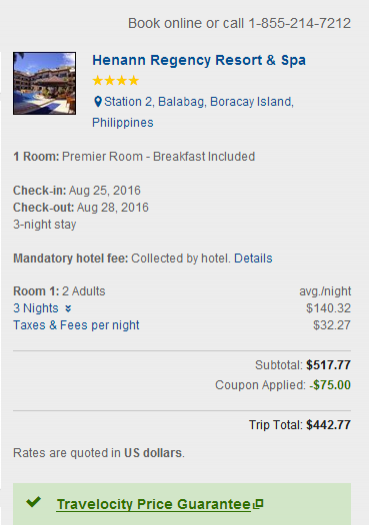Click the double chevron next to 3 Nights

point(68,308)
